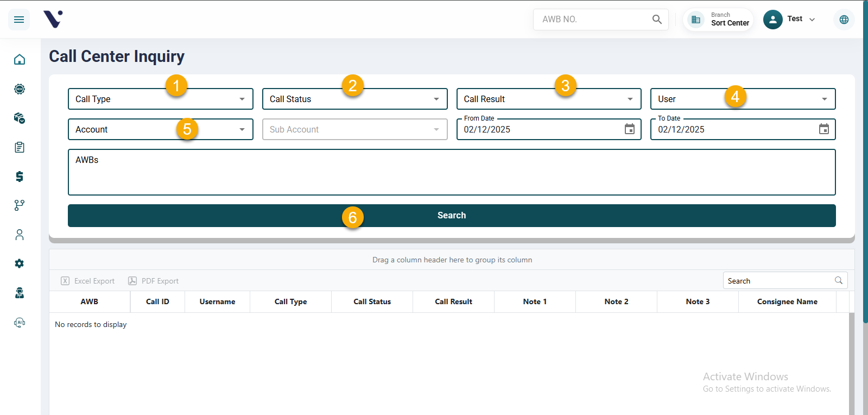Viewport: 868px width, 415px height.
Task: Sort by Note 2 column header
Action: (616, 301)
